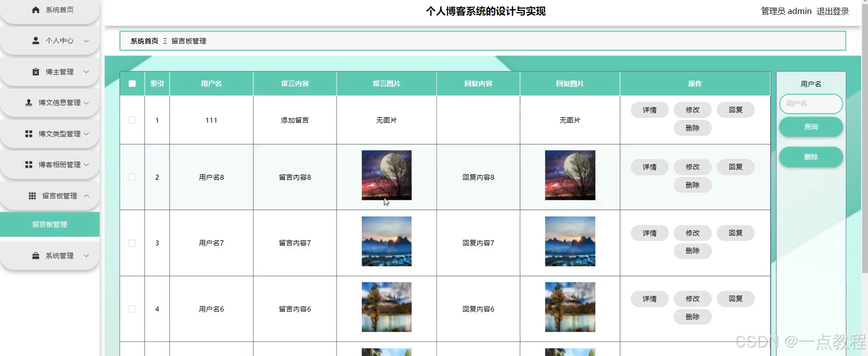
Task: Click 详情 for row 111
Action: [x=650, y=110]
